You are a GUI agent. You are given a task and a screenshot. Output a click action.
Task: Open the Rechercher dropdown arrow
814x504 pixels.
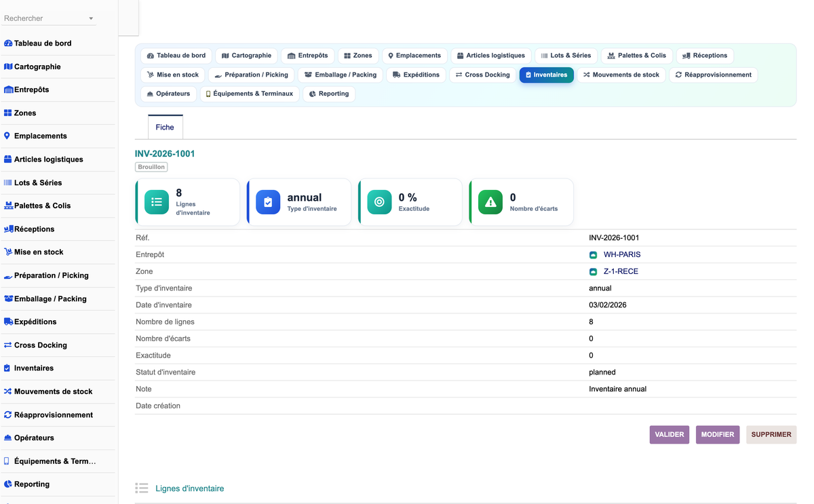tap(91, 18)
